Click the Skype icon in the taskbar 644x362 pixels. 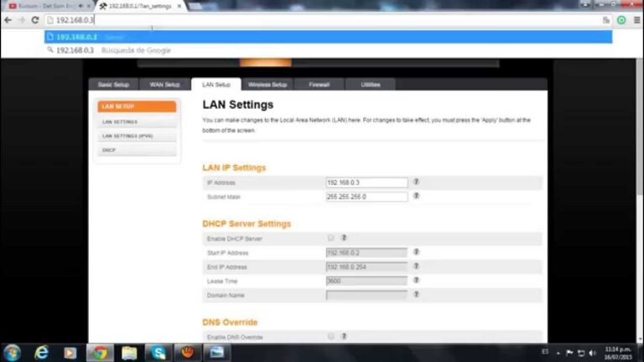(x=158, y=352)
